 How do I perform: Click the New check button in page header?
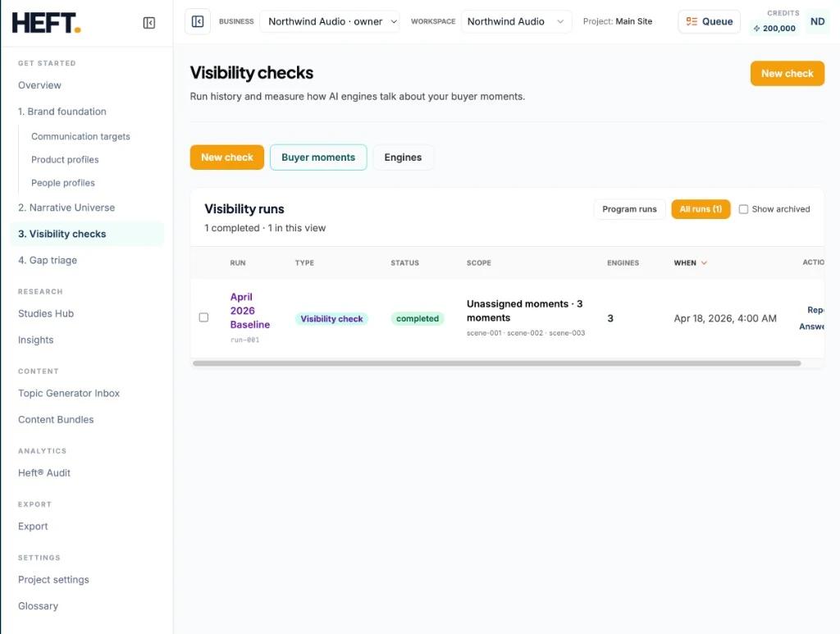coord(787,73)
